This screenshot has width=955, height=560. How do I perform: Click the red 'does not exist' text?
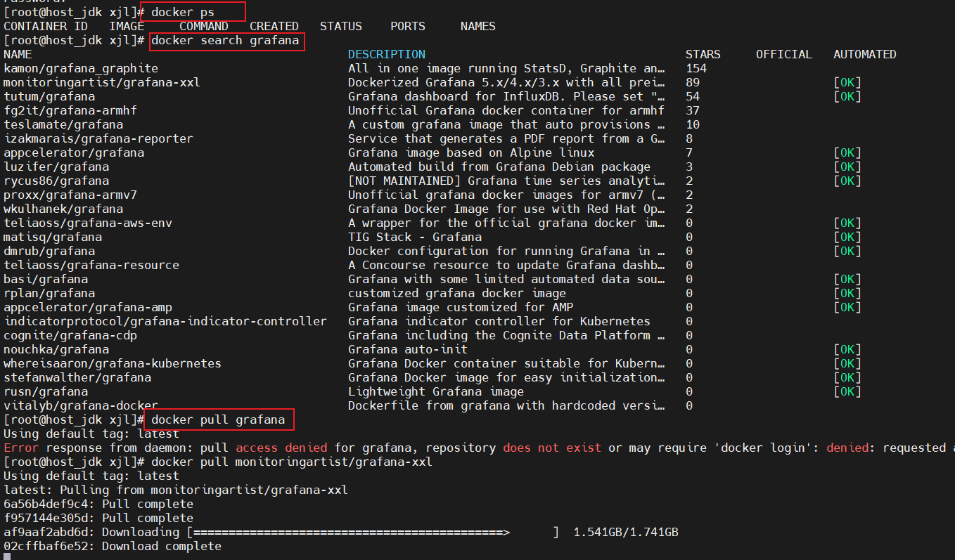[552, 448]
